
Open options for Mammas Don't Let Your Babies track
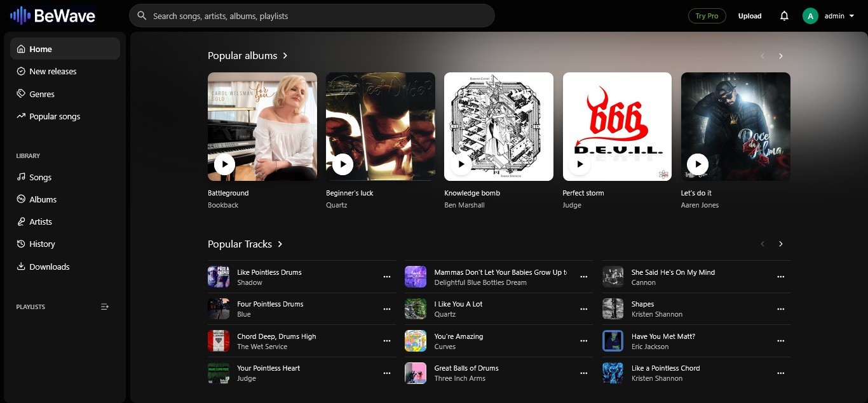tap(584, 277)
